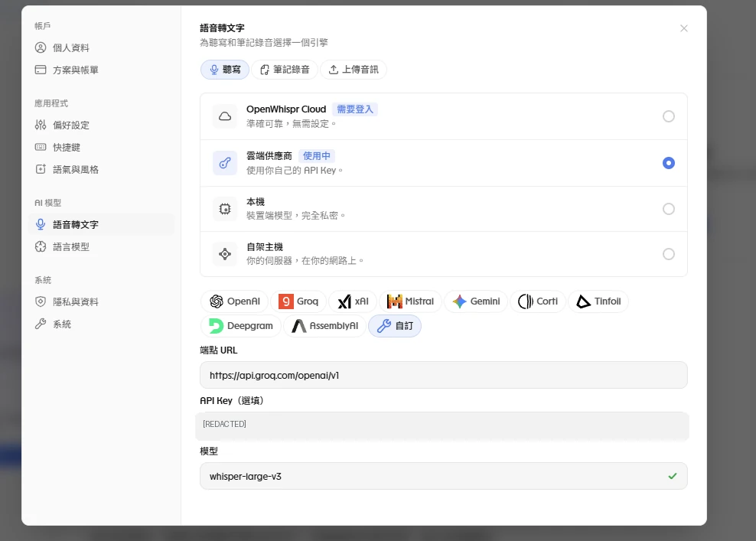Viewport: 756px width, 541px height.
Task: Open 快捷鍵 settings
Action: click(101, 148)
